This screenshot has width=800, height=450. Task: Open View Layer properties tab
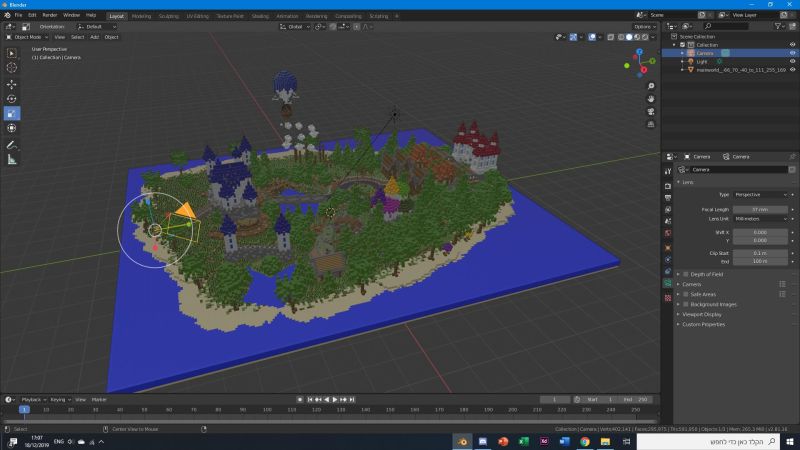point(668,209)
